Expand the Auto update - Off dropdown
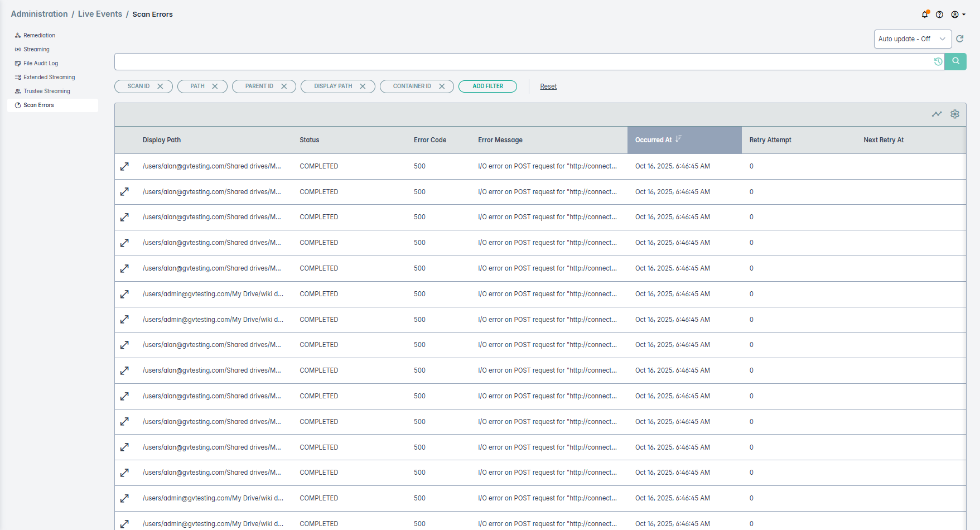 tap(912, 39)
